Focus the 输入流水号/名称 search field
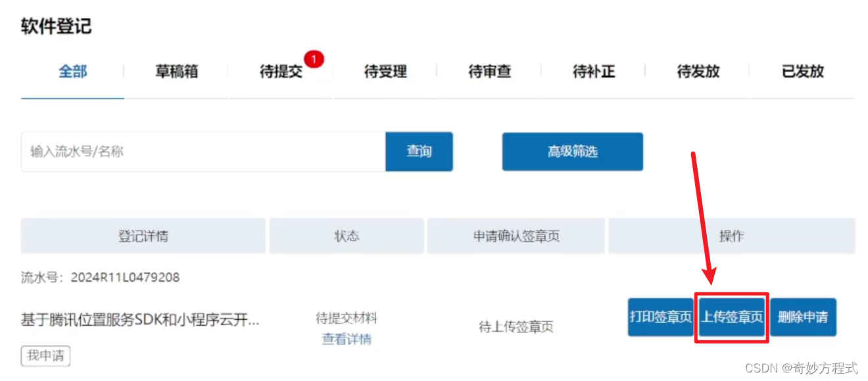This screenshot has width=868, height=381. point(203,152)
